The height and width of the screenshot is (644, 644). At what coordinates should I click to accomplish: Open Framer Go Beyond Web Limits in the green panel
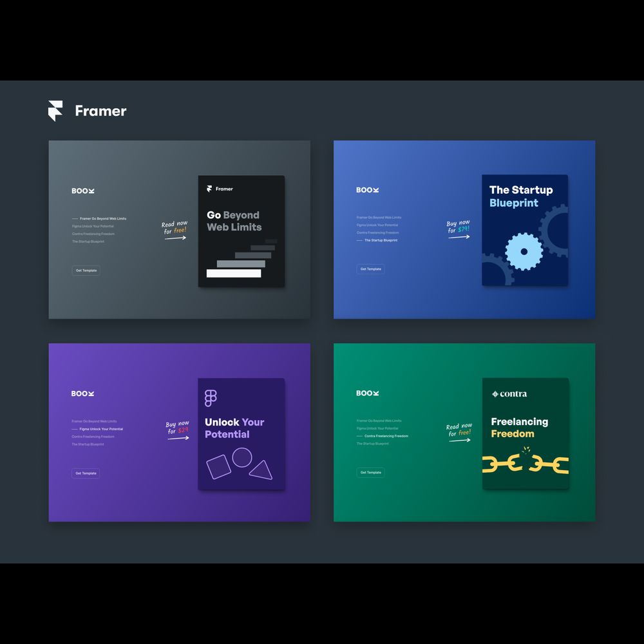[379, 421]
